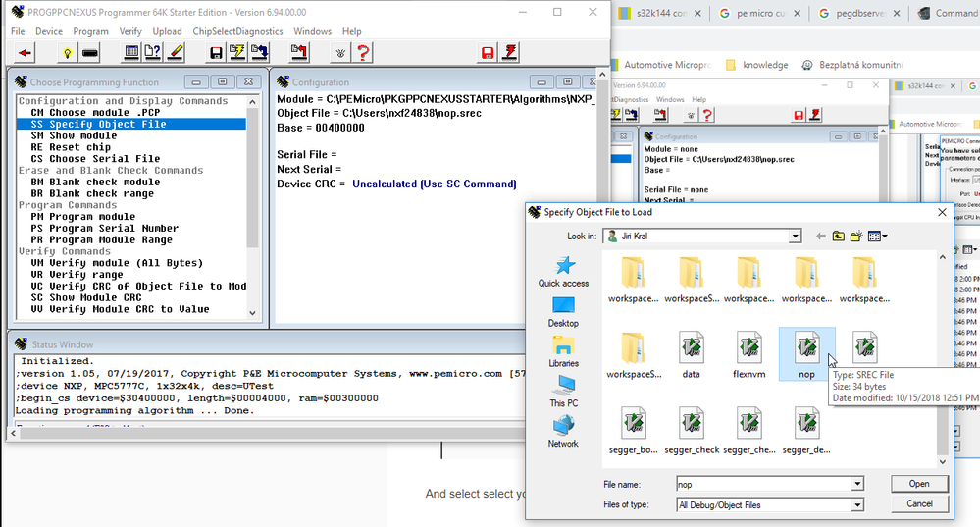Select PM Program module command
Image resolution: width=980 pixels, height=527 pixels.
pyautogui.click(x=131, y=216)
